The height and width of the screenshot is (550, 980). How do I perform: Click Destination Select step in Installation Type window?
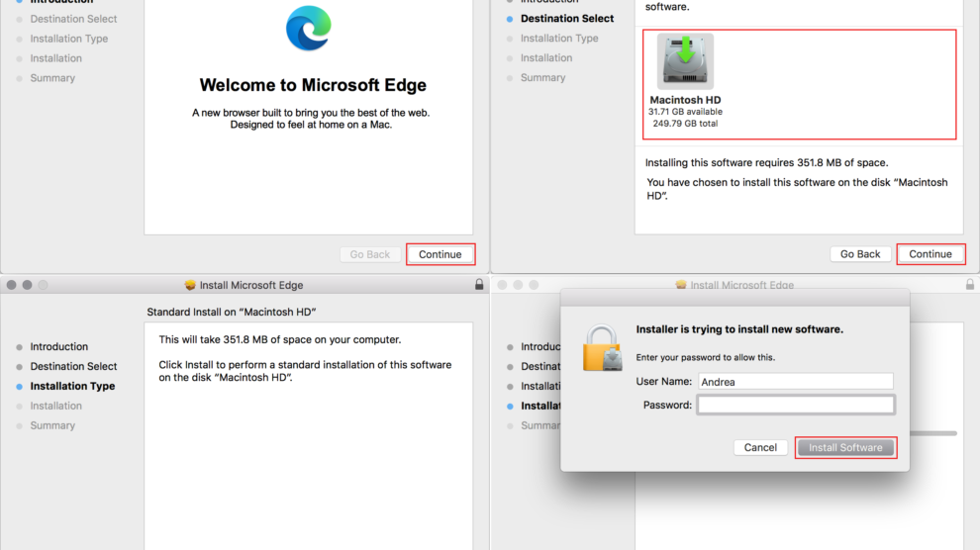(x=73, y=366)
